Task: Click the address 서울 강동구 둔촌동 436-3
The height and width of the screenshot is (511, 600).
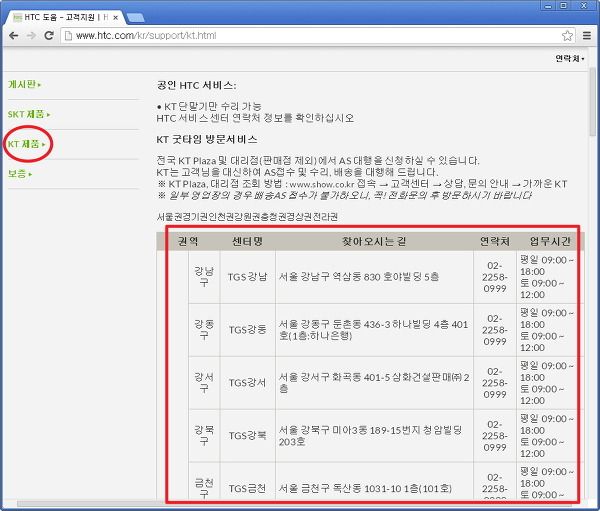Action: tap(373, 330)
